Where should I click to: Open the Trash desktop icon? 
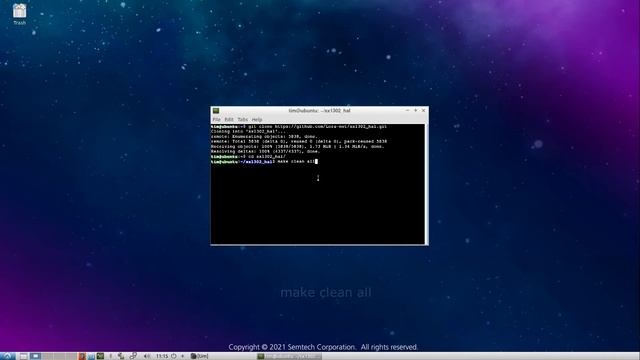pyautogui.click(x=19, y=14)
